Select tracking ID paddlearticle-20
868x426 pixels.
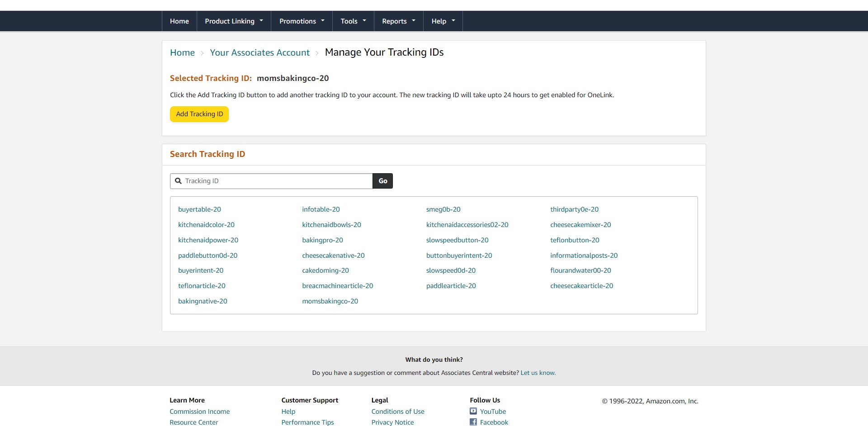coord(451,286)
